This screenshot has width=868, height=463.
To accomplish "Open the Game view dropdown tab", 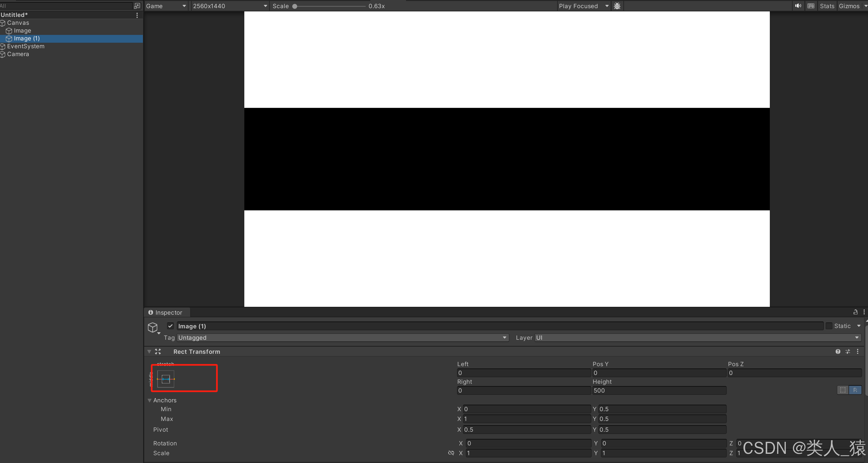I will tap(165, 6).
